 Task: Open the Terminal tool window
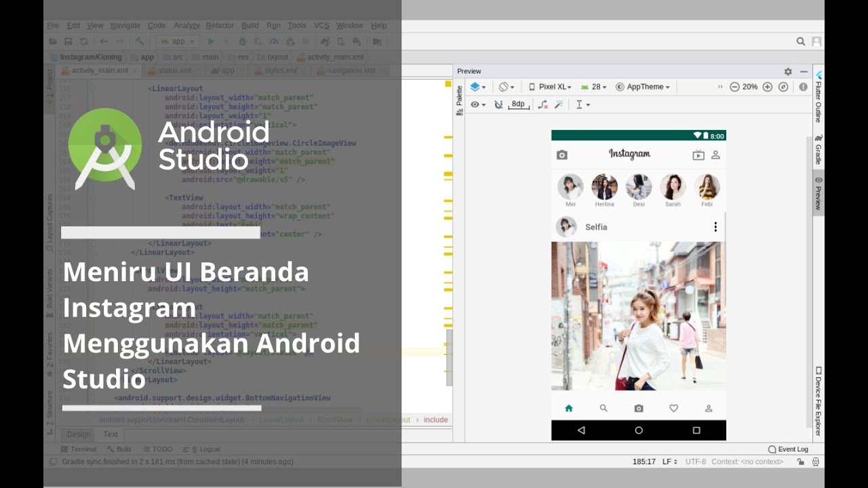coord(79,449)
